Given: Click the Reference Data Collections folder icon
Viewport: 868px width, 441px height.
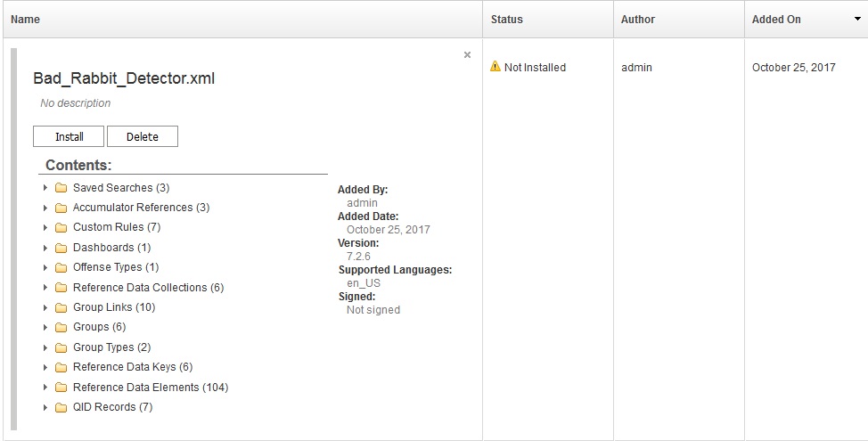Looking at the screenshot, I should coord(61,288).
